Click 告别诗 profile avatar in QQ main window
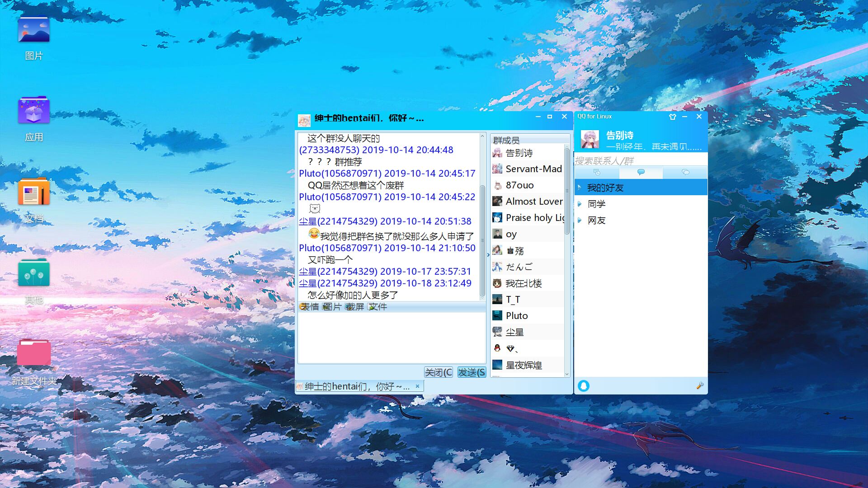 [x=590, y=139]
